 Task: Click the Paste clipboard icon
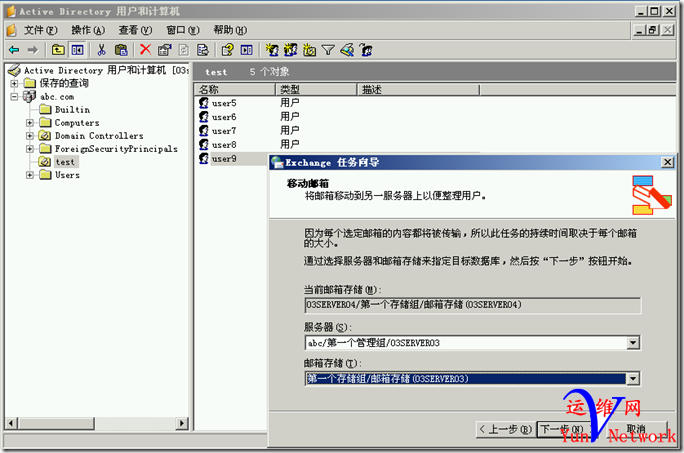(x=121, y=50)
